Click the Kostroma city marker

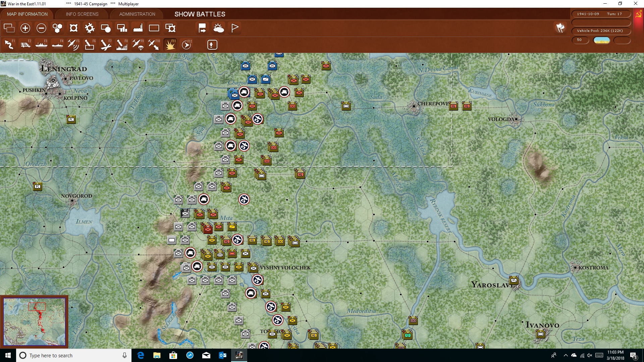pyautogui.click(x=575, y=267)
